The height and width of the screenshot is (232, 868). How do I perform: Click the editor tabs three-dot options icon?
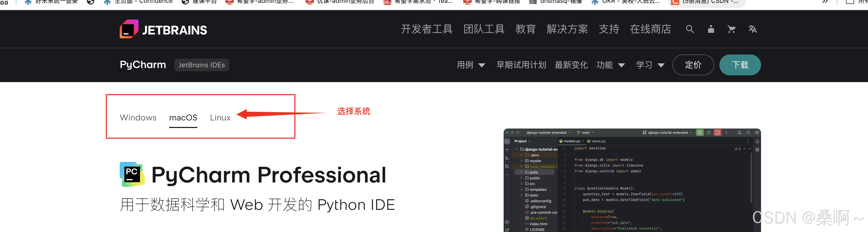(748, 141)
